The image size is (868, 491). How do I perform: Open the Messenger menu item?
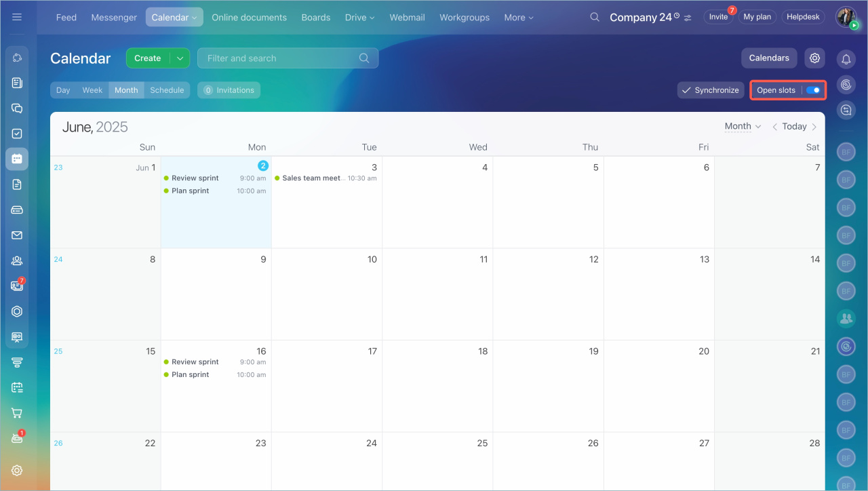point(114,18)
